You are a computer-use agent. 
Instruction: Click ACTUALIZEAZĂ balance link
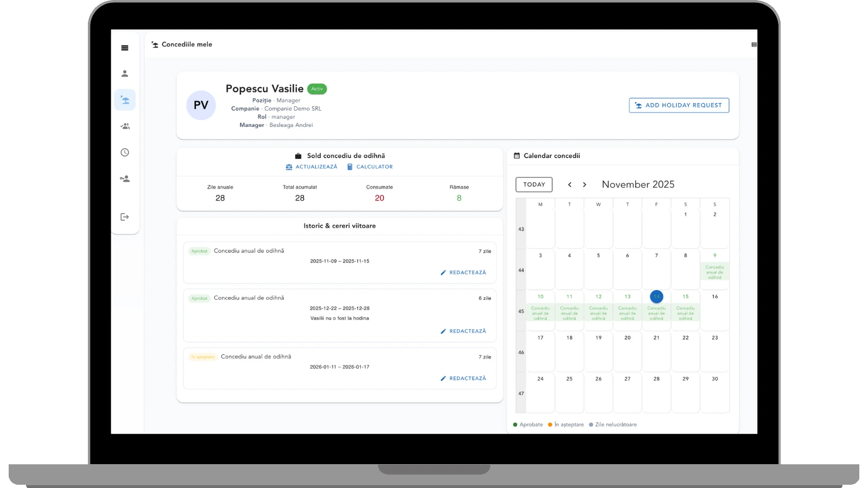(x=311, y=167)
